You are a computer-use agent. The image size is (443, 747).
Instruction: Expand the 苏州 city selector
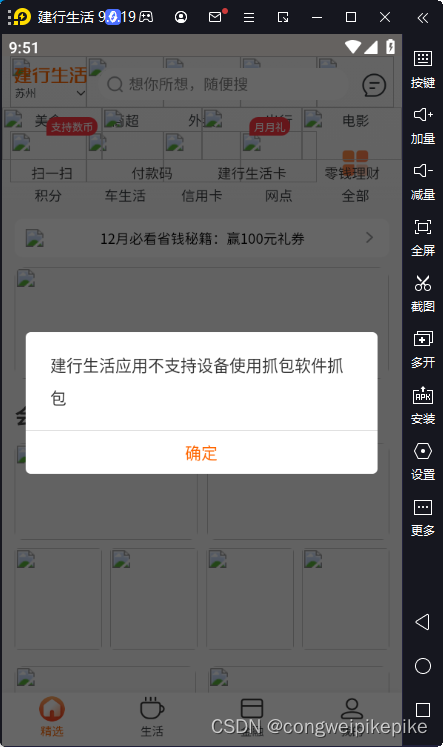pyautogui.click(x=50, y=93)
